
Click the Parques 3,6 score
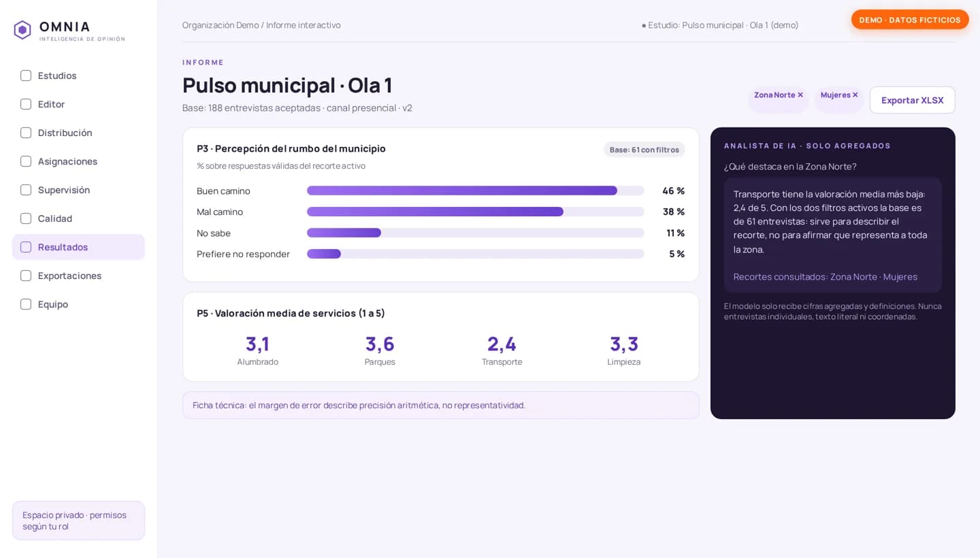[380, 350]
